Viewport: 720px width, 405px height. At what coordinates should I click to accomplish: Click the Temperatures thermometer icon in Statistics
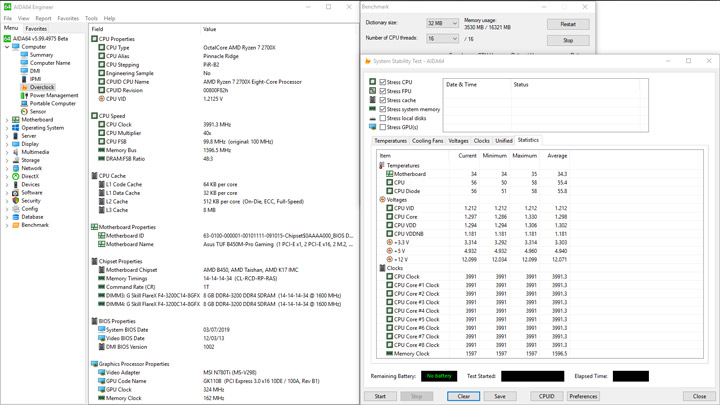pyautogui.click(x=382, y=165)
